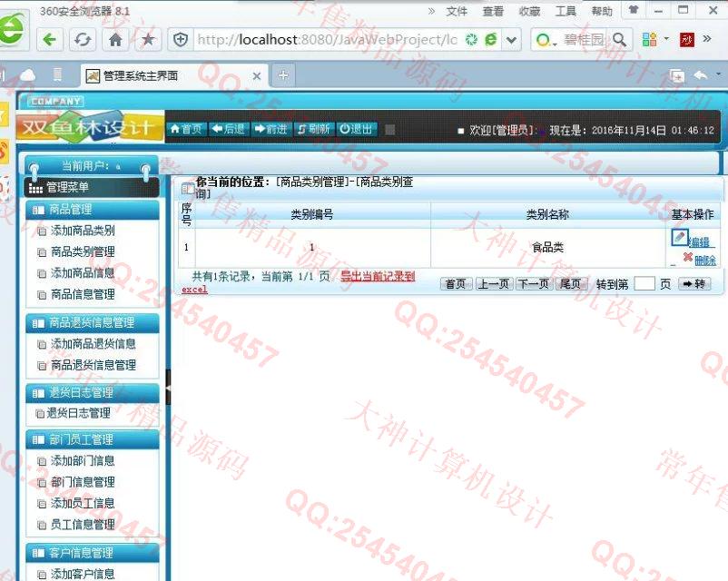Open 添加部门信息 in sidebar

83,460
